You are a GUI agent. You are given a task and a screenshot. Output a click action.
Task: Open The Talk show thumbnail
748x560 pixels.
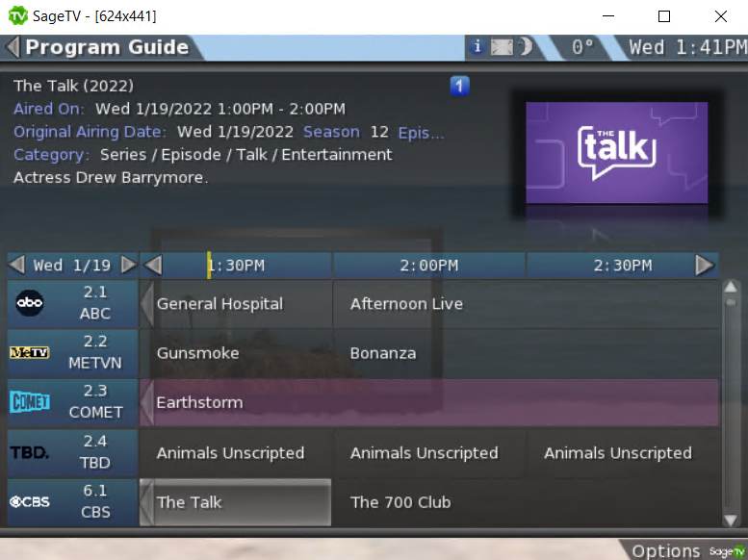(616, 152)
